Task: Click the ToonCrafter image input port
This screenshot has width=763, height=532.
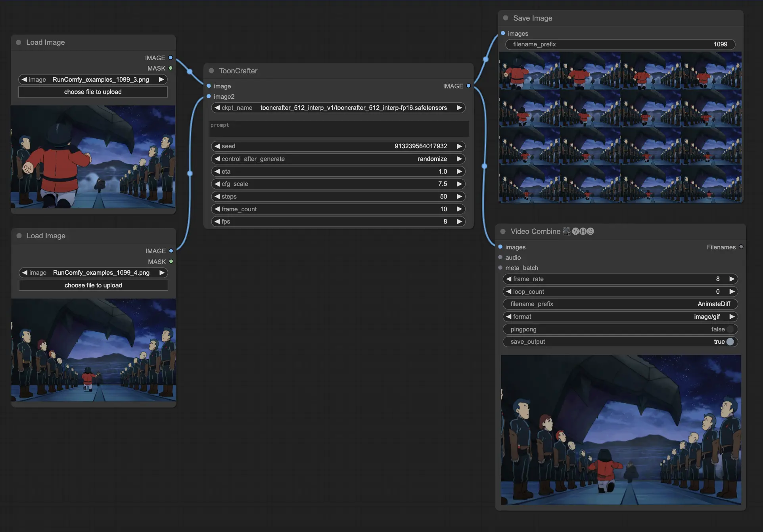Action: pos(209,86)
